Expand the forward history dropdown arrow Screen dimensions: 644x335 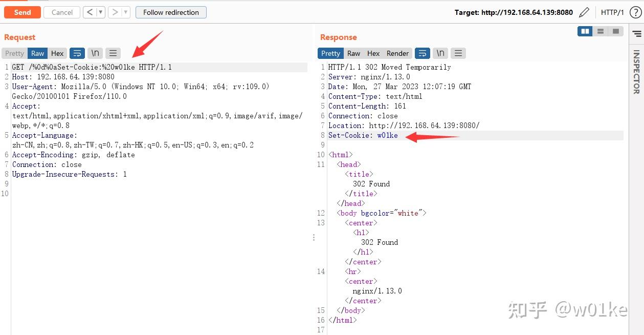tap(126, 12)
